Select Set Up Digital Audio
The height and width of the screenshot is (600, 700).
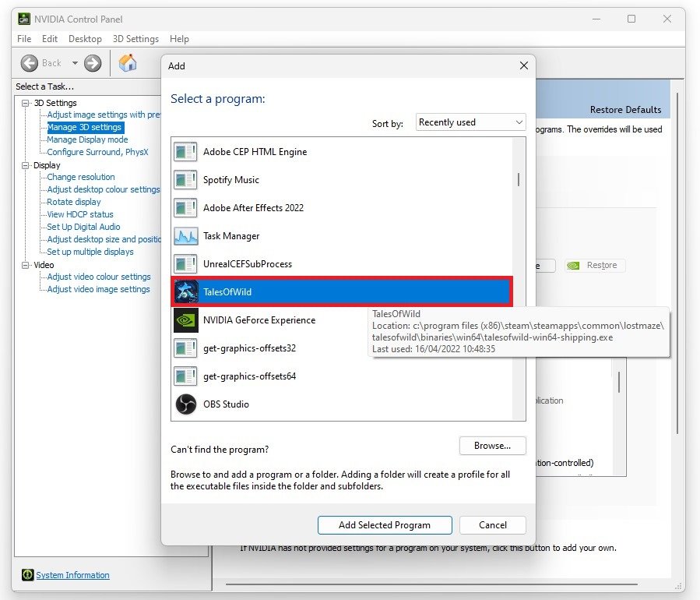(83, 227)
